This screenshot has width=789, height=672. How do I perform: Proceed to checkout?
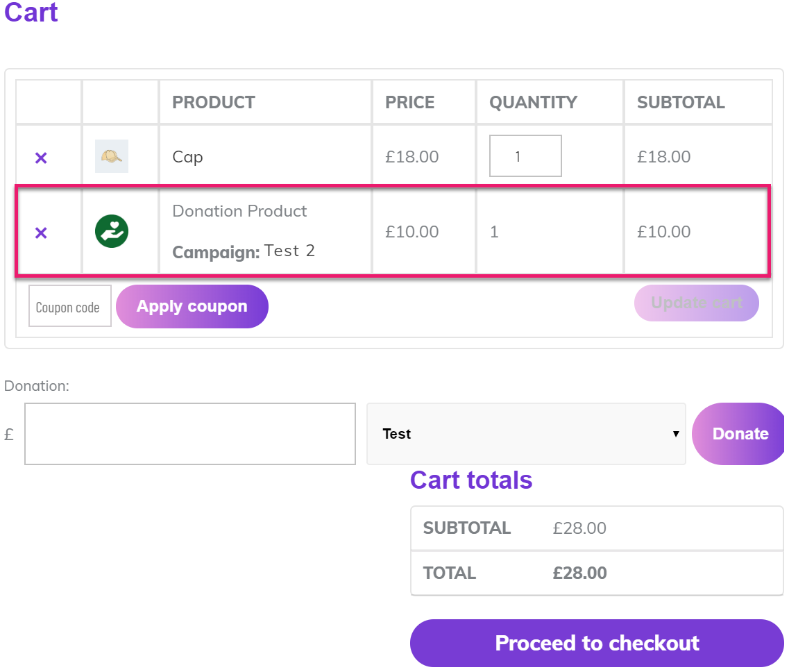[597, 644]
